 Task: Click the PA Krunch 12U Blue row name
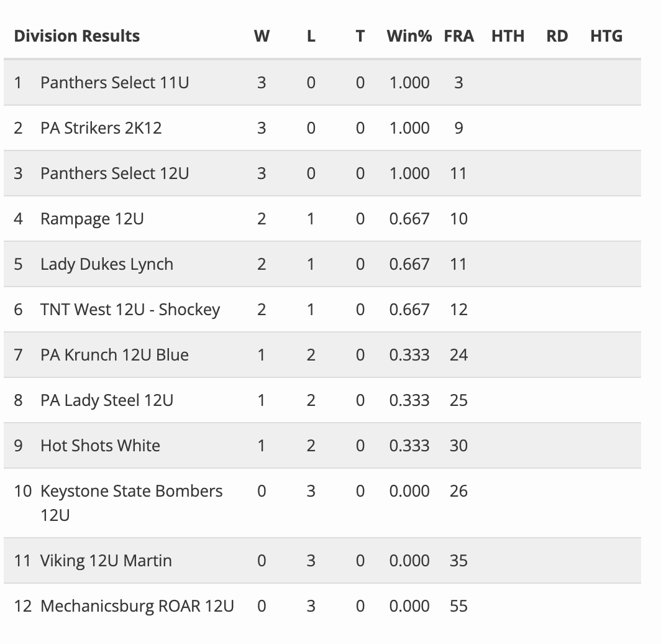point(114,355)
